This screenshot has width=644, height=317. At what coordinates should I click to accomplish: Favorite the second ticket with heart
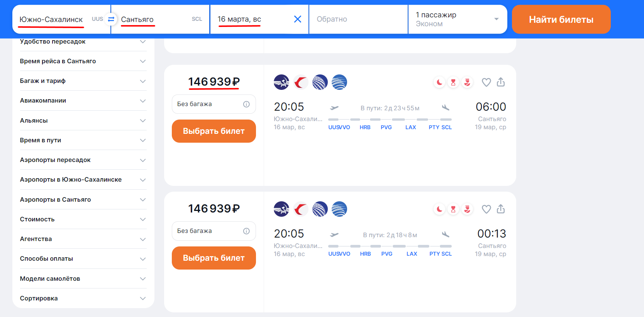coord(486,209)
